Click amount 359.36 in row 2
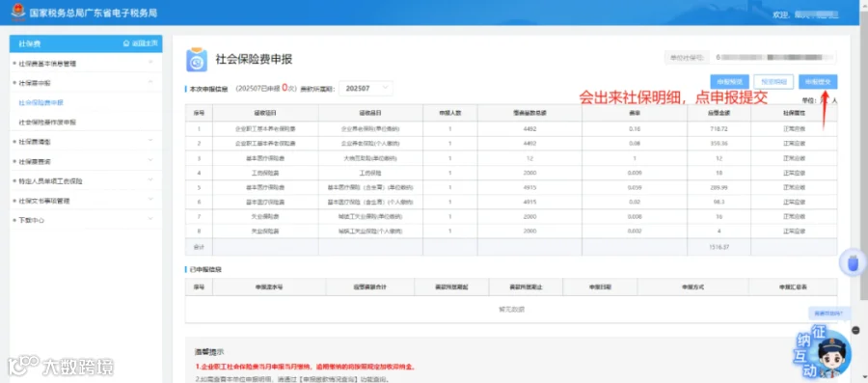Image resolution: width=868 pixels, height=383 pixels. click(719, 144)
